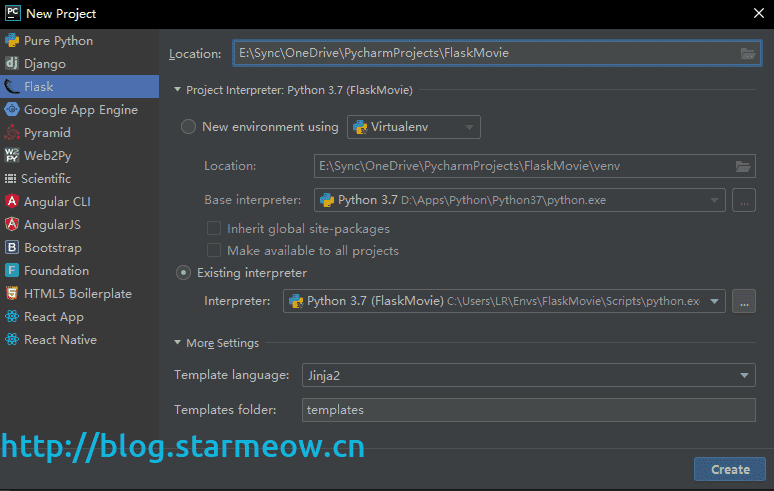
Task: Select Pure Python in project list
Action: point(58,41)
